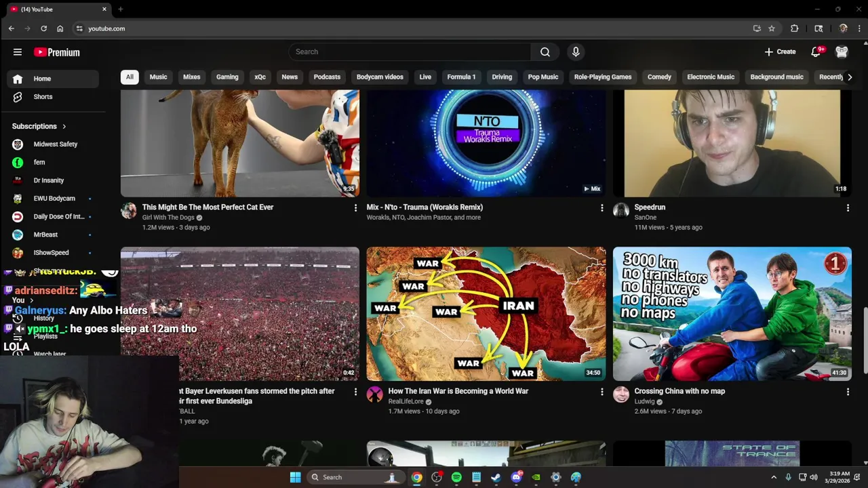The image size is (868, 488).
Task: Open the Ludwig channel avatar
Action: (621, 394)
